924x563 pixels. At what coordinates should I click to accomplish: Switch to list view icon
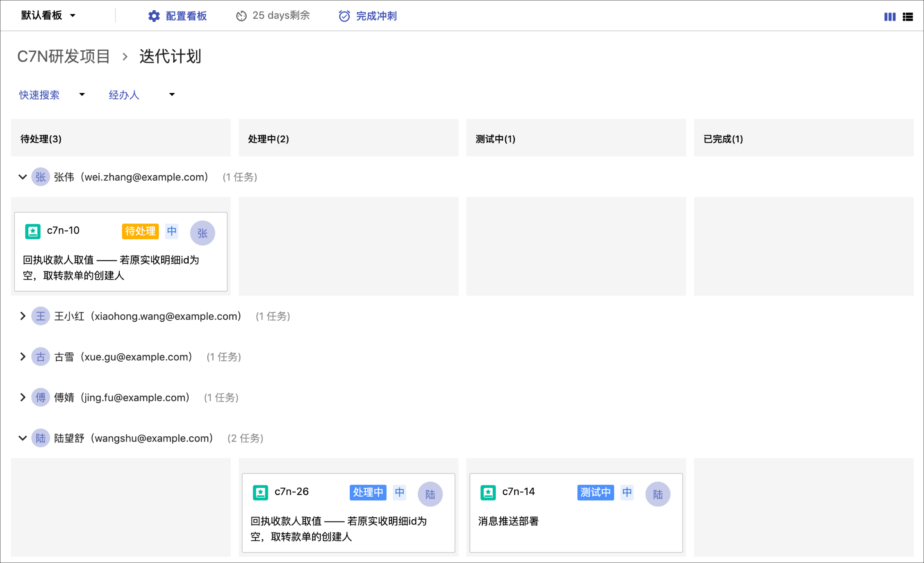pyautogui.click(x=908, y=16)
